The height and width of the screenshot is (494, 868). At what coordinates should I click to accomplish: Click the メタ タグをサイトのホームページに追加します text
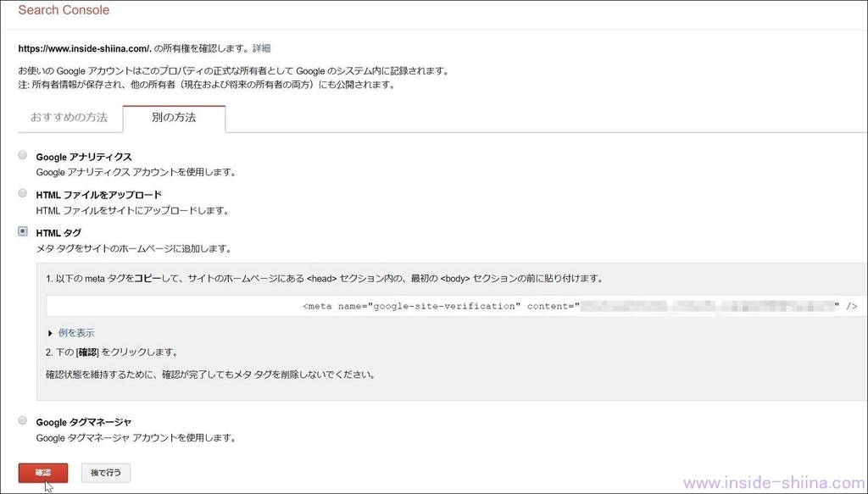coord(133,248)
